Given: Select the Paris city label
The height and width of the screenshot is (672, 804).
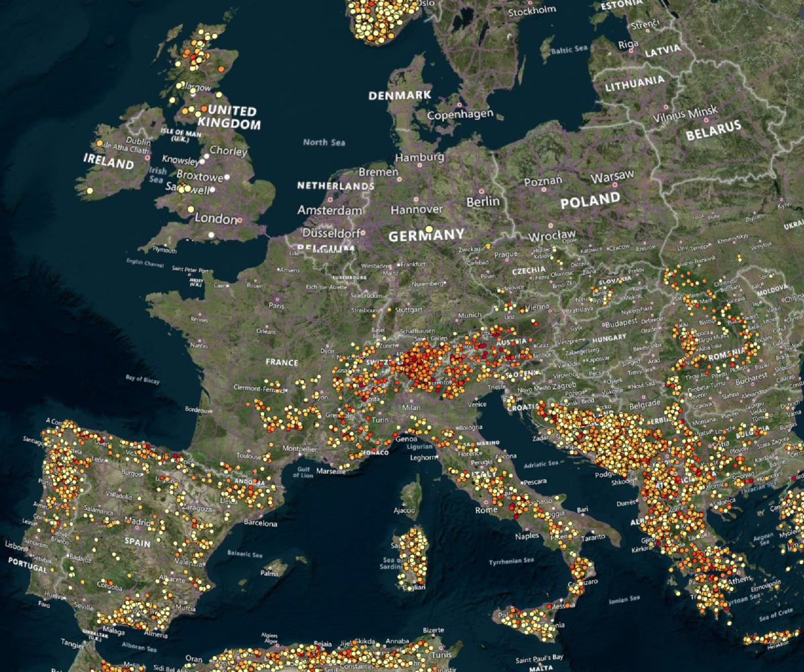Looking at the screenshot, I should pyautogui.click(x=277, y=306).
